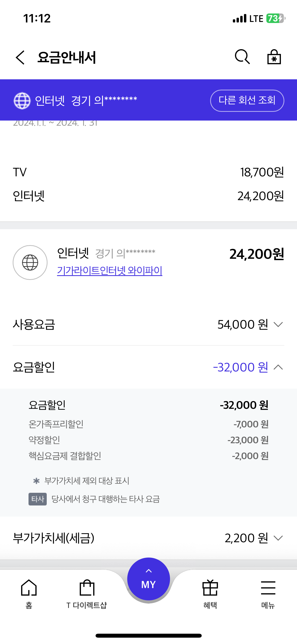Tap the back arrow icon
297x644 pixels.
(x=20, y=57)
